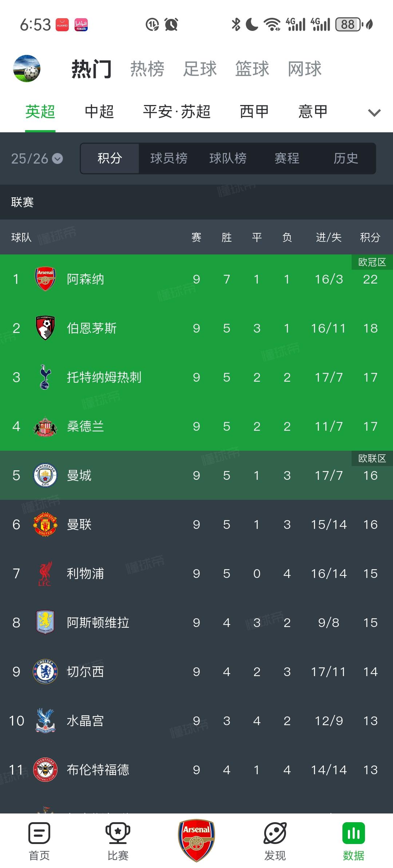Select the 历史 history tab
This screenshot has height=868, width=393.
346,158
